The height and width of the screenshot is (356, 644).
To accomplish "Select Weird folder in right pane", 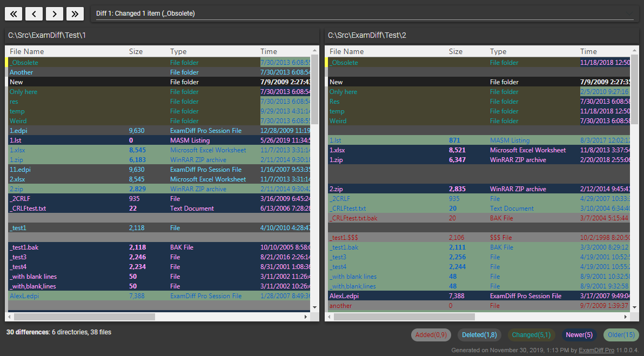I will click(478, 121).
